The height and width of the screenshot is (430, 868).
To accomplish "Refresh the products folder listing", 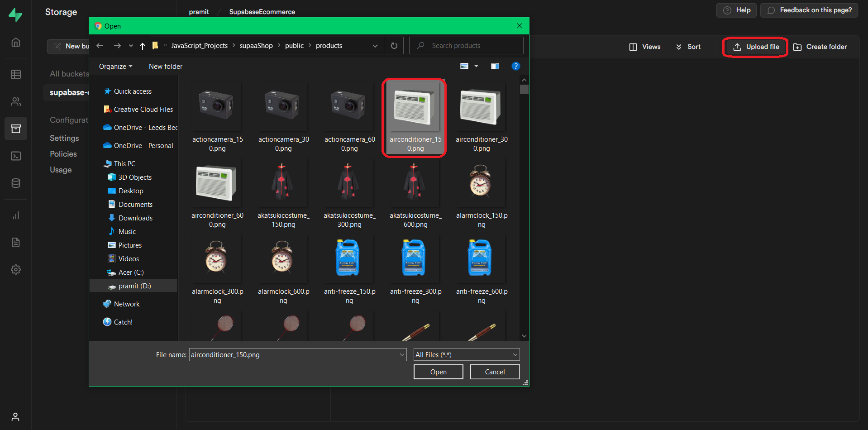I will 394,46.
